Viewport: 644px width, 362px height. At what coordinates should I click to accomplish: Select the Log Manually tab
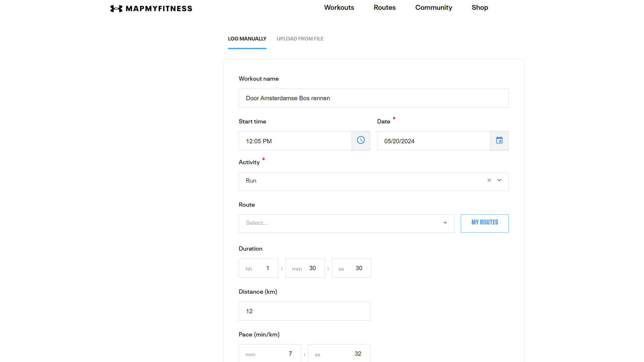pos(247,39)
